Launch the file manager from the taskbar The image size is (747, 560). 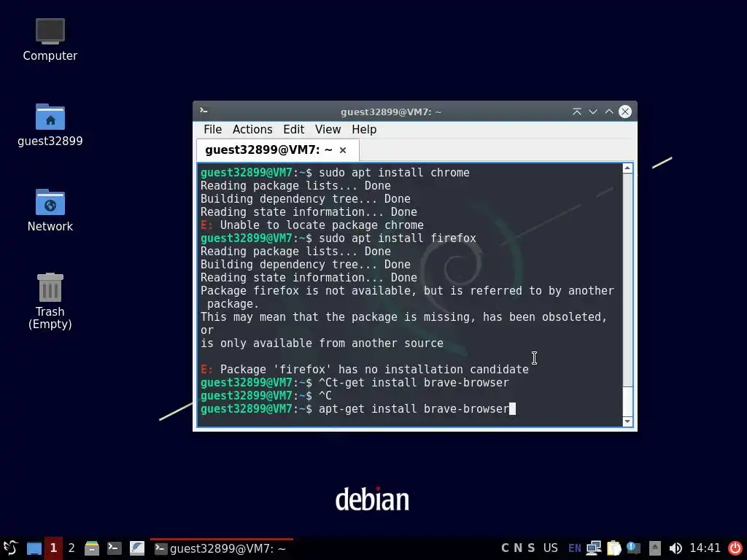(x=92, y=548)
